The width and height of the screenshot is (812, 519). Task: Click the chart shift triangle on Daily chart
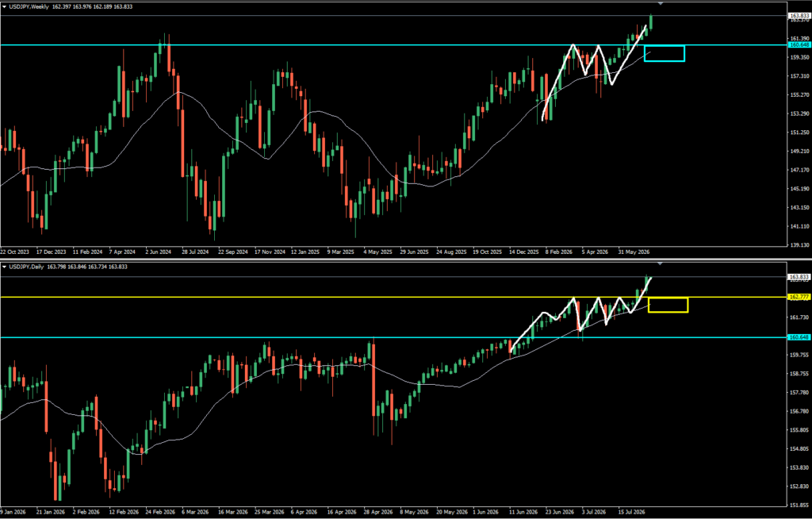660,264
